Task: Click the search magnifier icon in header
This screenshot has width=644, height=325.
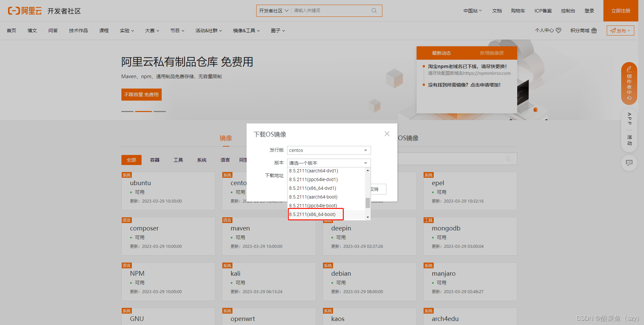Action: pyautogui.click(x=374, y=11)
